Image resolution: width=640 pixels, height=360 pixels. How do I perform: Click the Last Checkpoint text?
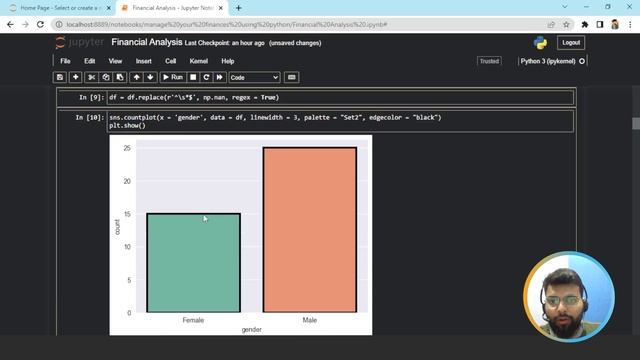click(x=224, y=43)
